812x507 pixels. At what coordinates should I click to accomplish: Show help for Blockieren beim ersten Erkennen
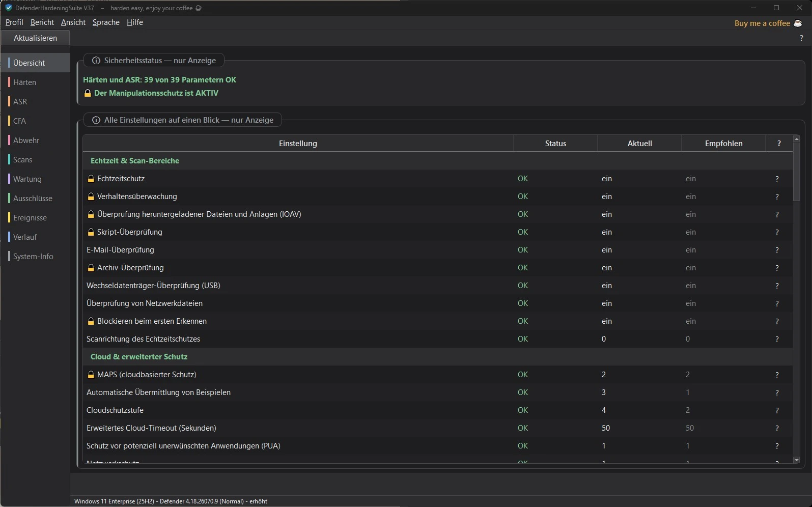click(777, 321)
